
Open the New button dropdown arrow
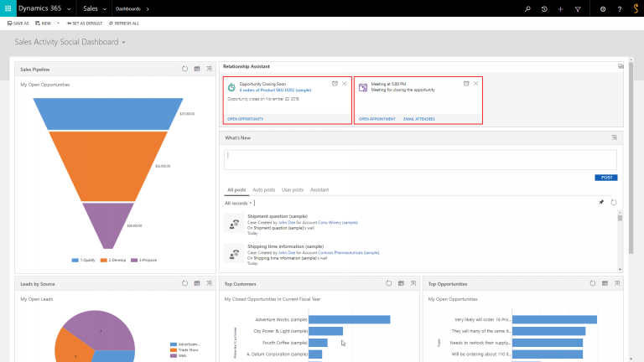pos(58,23)
